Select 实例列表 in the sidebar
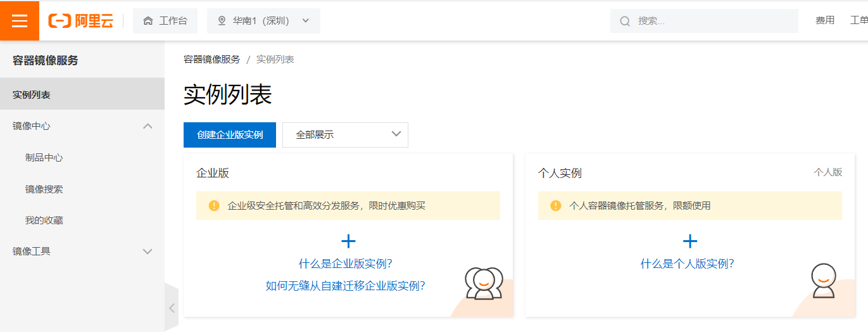The height and width of the screenshot is (332, 868). click(82, 94)
